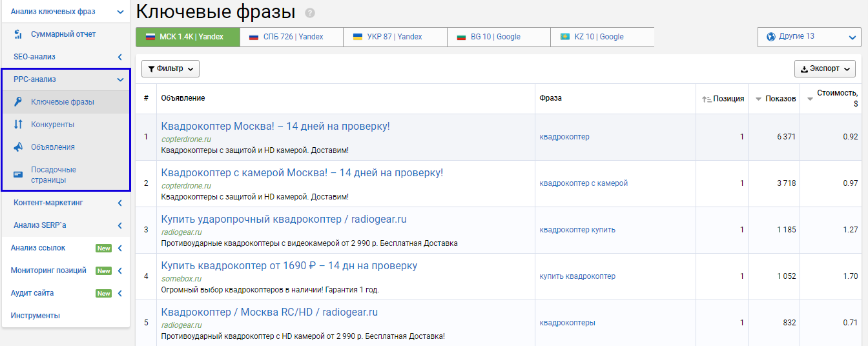Screen dimensions: 868x346
Task: Open ad Квадрокоптер Москва! – 14 дней на проверку!
Action: click(x=275, y=127)
